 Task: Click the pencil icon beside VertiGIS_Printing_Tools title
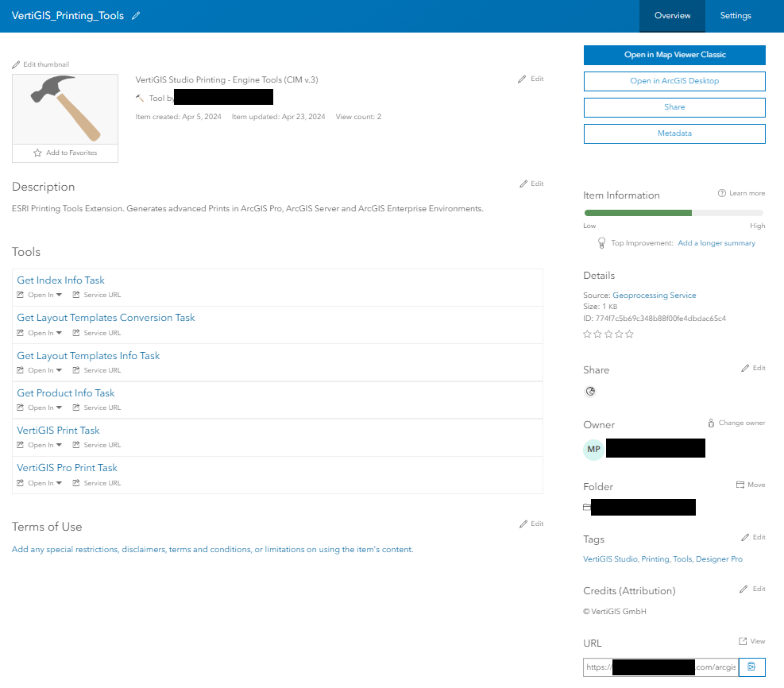coord(136,16)
